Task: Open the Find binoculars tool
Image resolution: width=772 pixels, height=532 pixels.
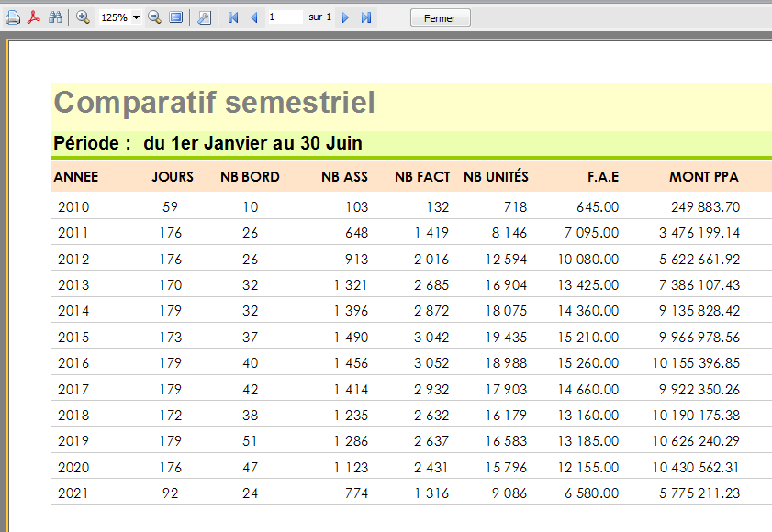Action: [55, 17]
